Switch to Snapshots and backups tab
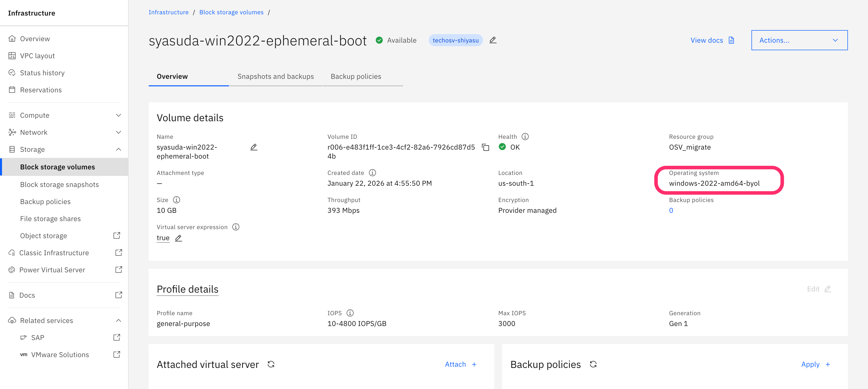 tap(275, 77)
